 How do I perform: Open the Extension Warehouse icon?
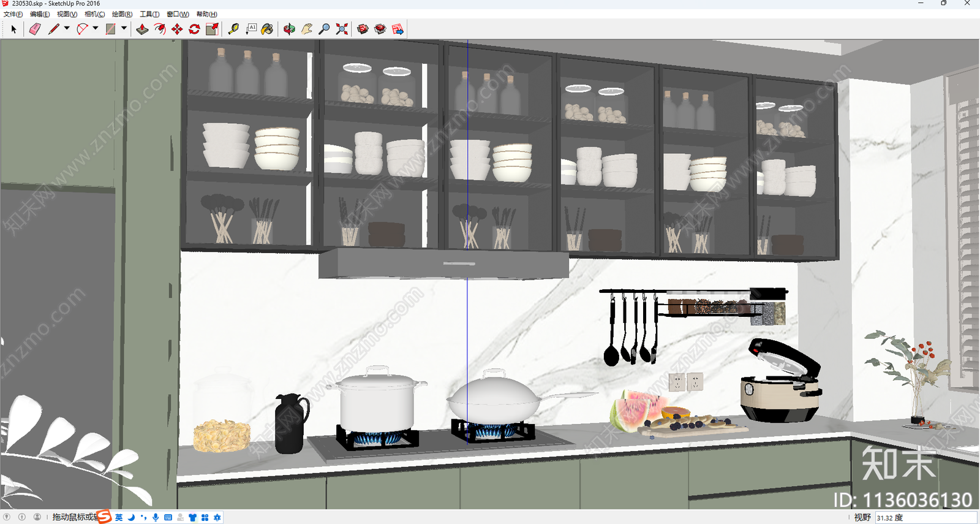(380, 29)
